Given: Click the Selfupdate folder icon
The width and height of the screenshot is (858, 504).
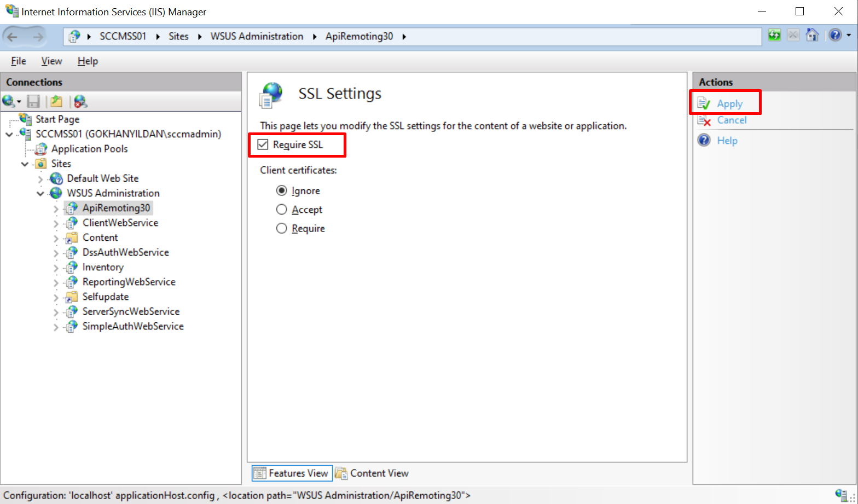Looking at the screenshot, I should pos(71,297).
